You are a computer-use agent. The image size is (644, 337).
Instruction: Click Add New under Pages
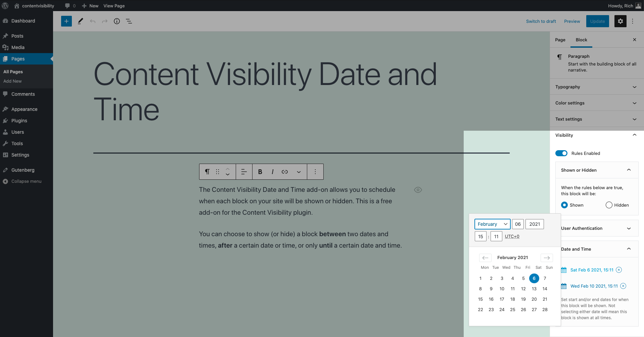(x=12, y=81)
